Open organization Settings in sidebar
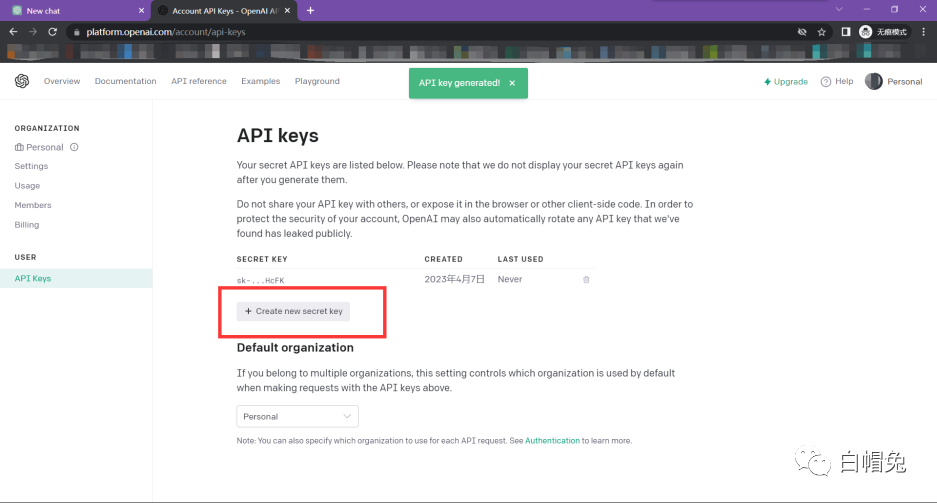The width and height of the screenshot is (937, 503). pos(31,166)
